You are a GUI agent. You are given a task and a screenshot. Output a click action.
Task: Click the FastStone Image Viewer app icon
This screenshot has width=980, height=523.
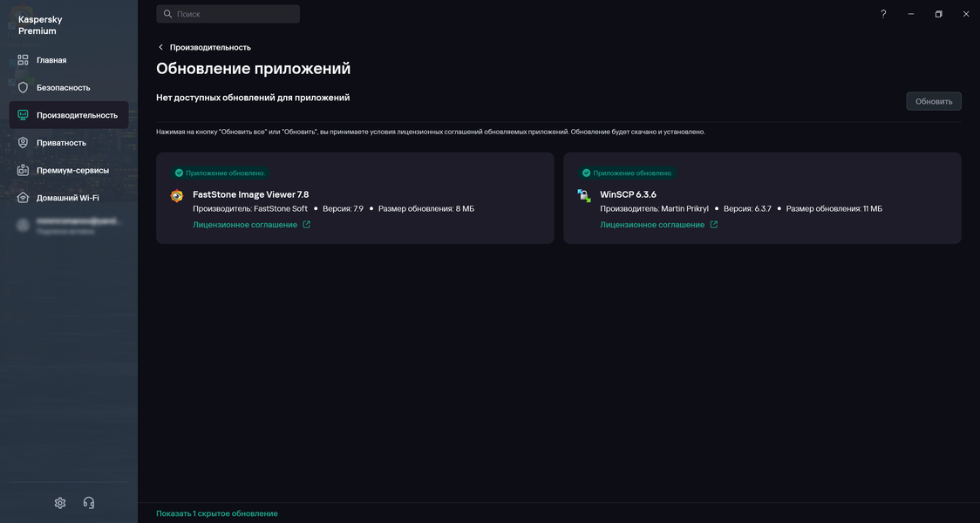point(177,196)
